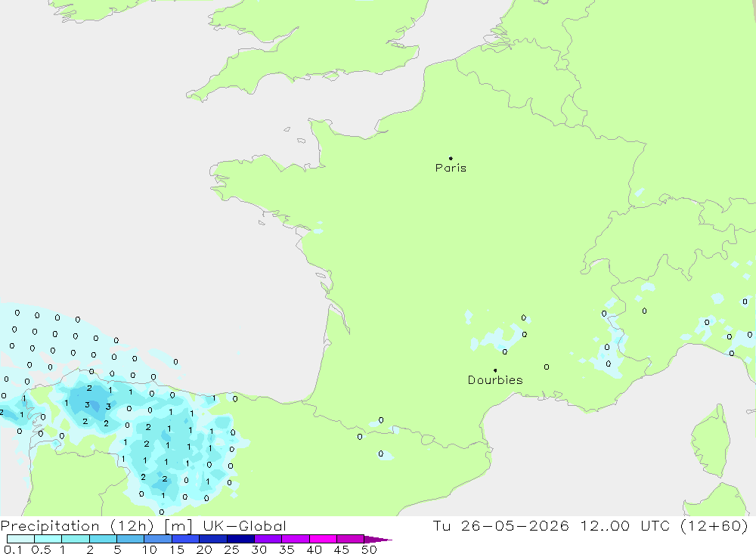756x554 pixels.
Task: Click the 'Tu 26-05-2026' date text
Action: click(x=501, y=526)
